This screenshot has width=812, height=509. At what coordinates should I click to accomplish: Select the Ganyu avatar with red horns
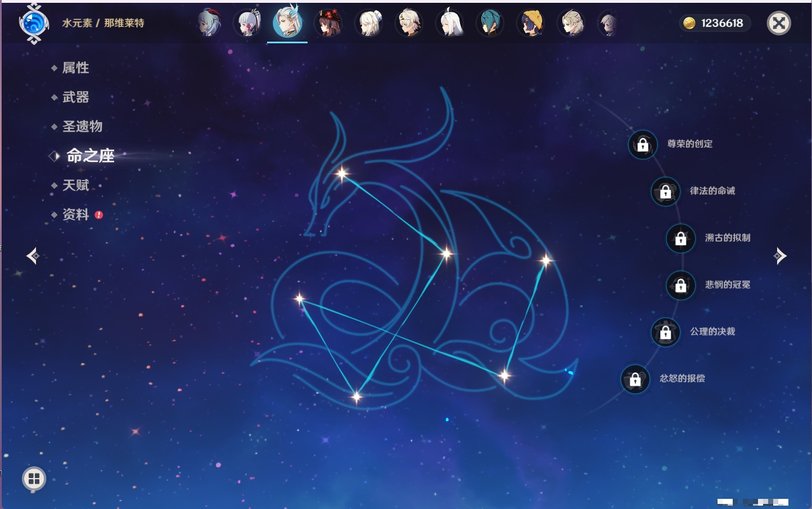tap(208, 23)
